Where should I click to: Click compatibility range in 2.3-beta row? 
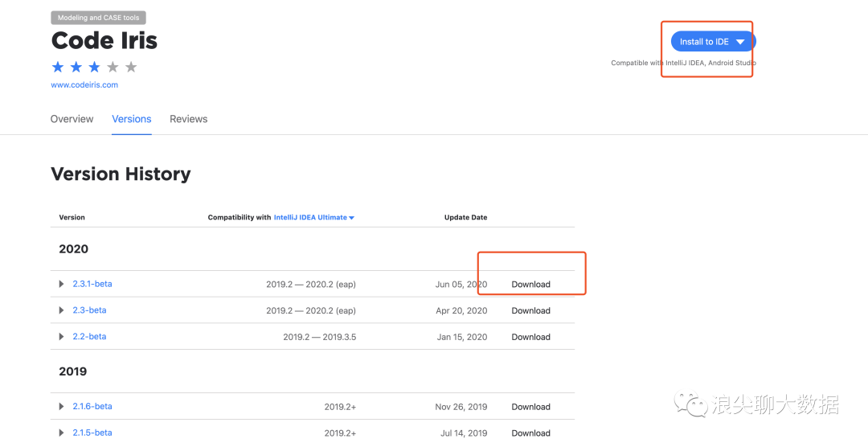tap(311, 310)
